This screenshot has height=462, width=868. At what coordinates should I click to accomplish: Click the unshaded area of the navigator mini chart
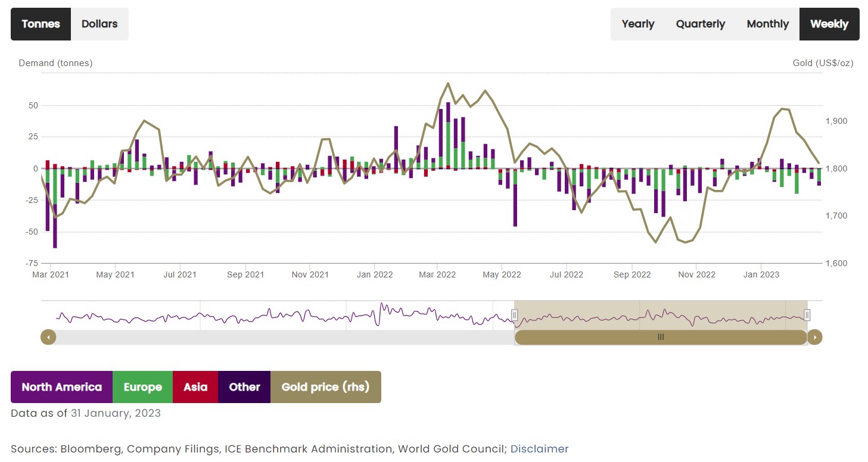[x=280, y=316]
